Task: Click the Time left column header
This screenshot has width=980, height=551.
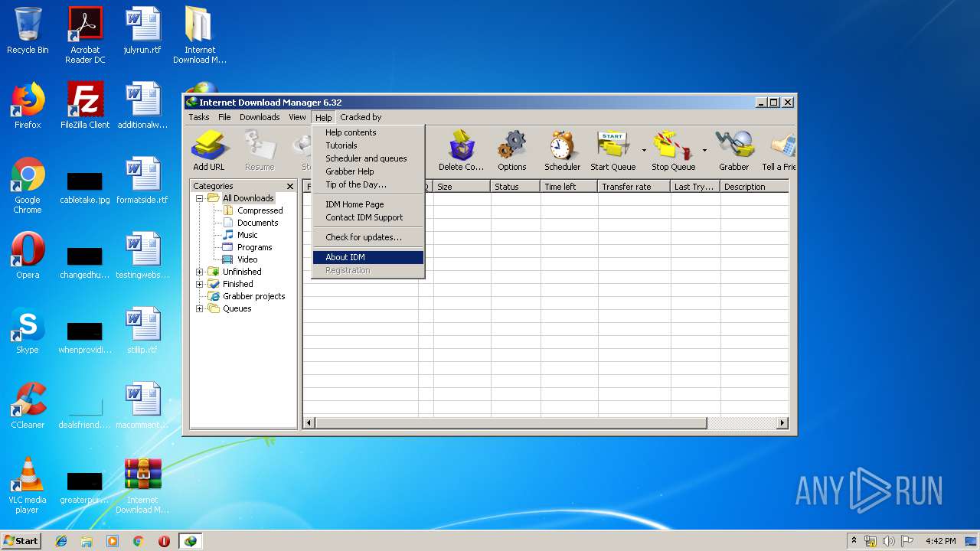Action: tap(567, 187)
